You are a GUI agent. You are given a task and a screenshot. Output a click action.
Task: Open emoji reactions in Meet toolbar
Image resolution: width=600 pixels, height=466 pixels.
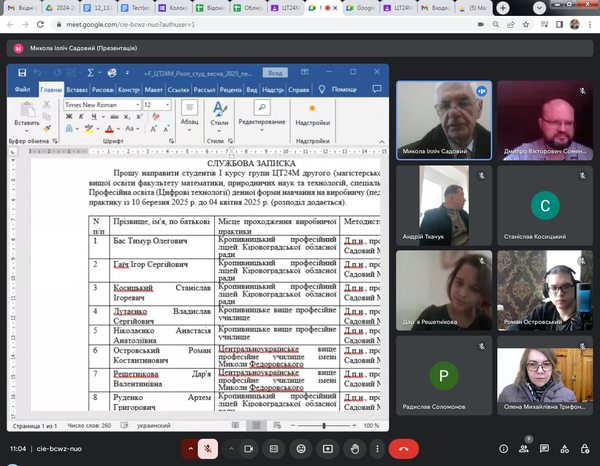pos(300,449)
